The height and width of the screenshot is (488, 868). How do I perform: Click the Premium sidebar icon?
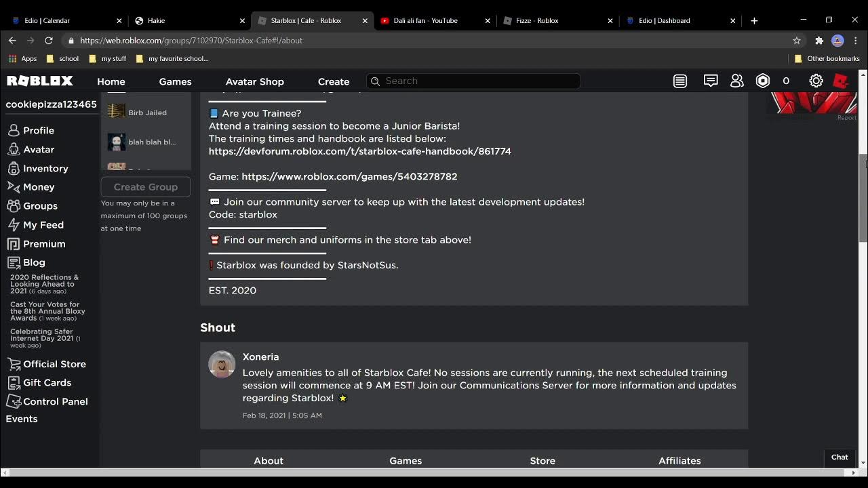14,244
